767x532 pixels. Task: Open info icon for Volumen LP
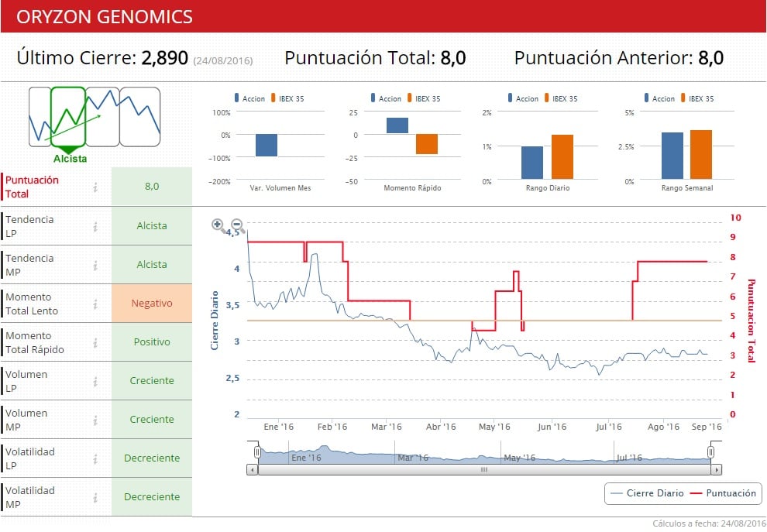tap(95, 382)
